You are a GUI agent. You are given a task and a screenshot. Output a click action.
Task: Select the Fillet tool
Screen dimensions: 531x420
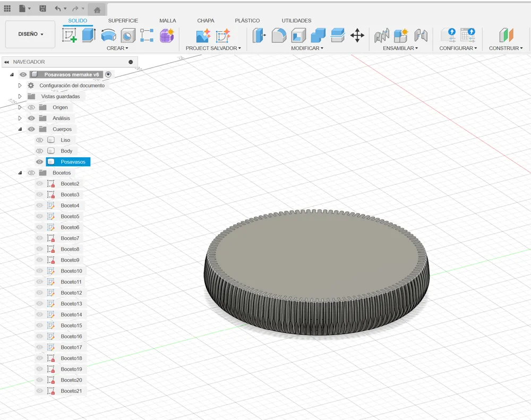click(279, 35)
